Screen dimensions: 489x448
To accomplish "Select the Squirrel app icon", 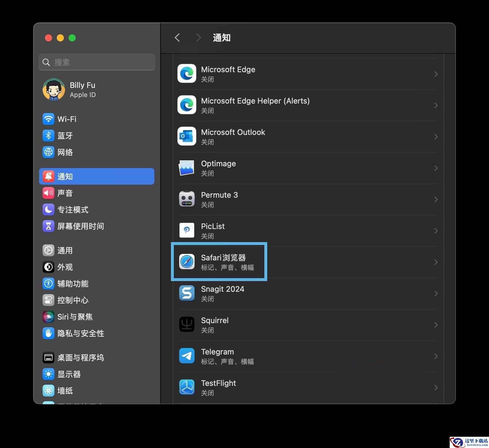I will point(187,325).
